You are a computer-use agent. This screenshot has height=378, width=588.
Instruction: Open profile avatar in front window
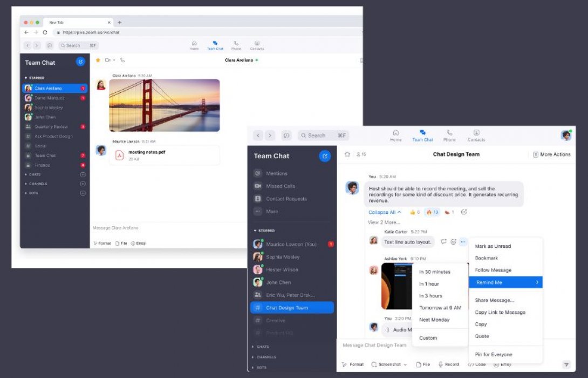pyautogui.click(x=566, y=135)
